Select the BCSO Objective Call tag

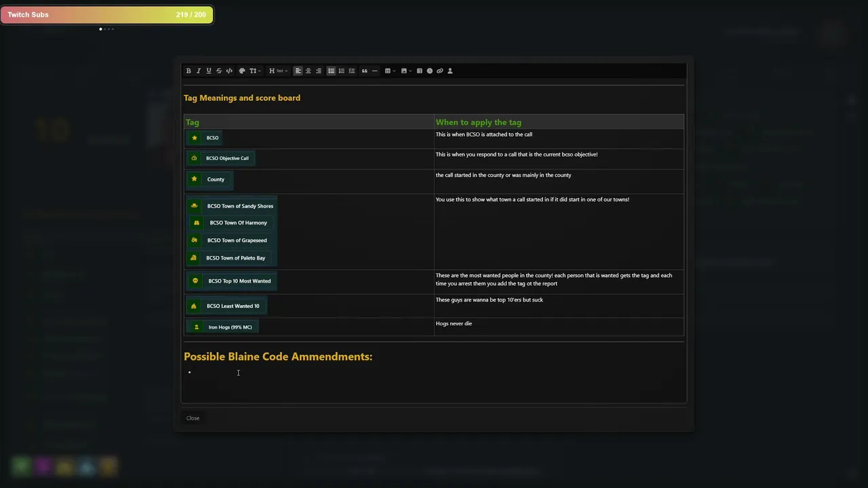(220, 158)
